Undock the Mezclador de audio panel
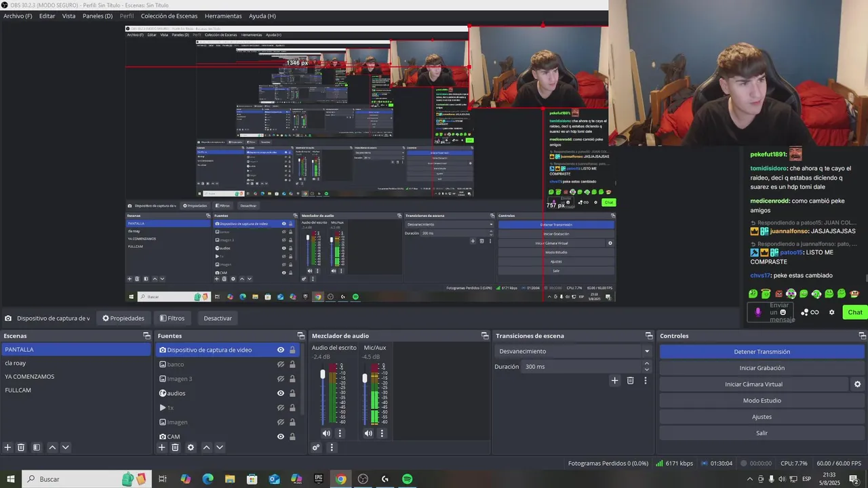Image resolution: width=868 pixels, height=488 pixels. [x=485, y=335]
